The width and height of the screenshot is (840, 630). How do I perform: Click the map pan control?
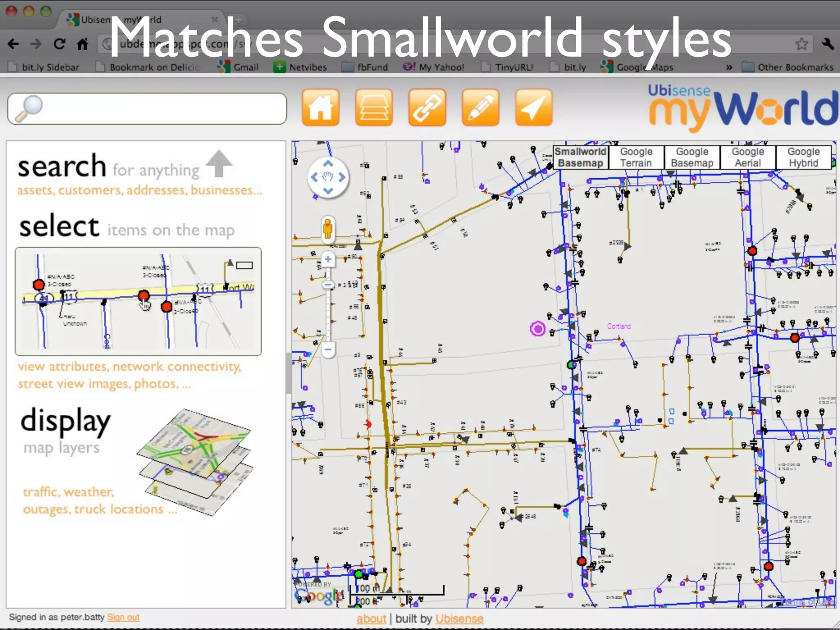[328, 177]
